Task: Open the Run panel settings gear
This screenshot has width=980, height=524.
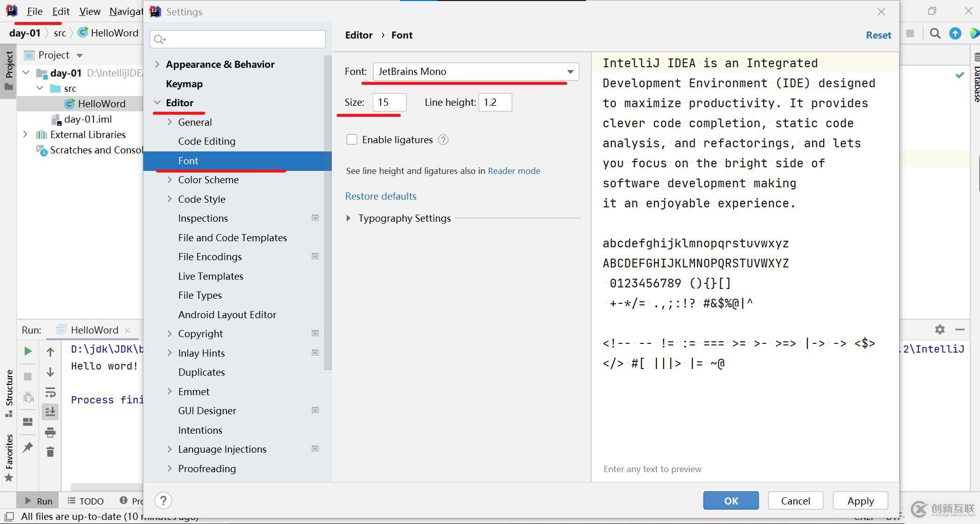Action: tap(939, 329)
